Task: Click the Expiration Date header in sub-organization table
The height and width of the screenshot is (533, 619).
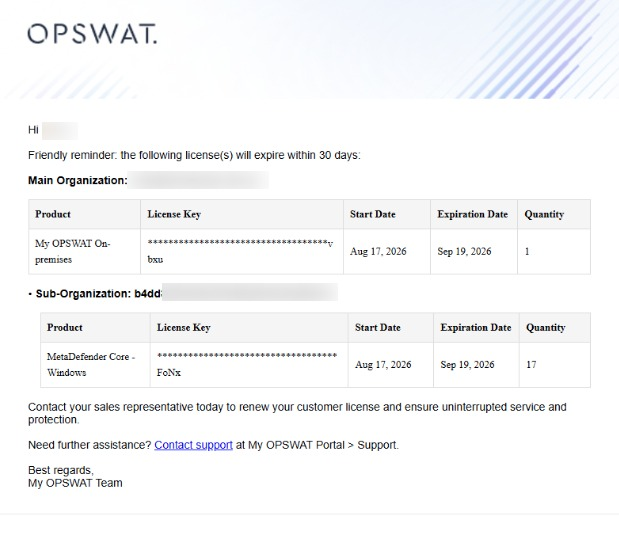Action: 476,327
